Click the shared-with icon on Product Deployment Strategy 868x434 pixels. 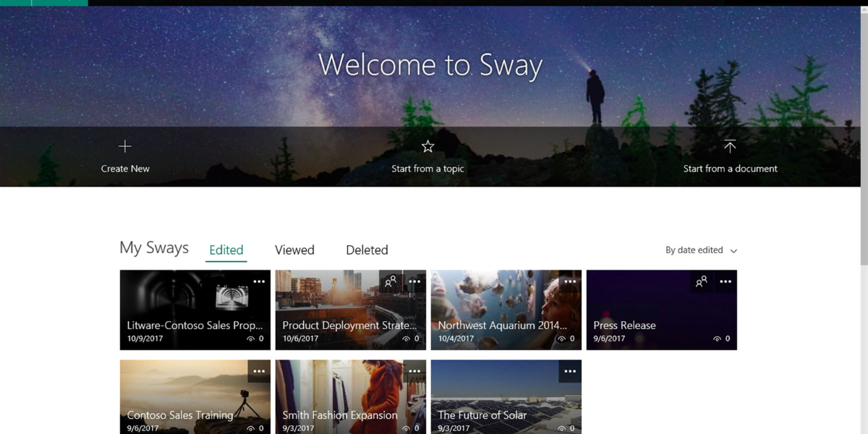(x=391, y=281)
